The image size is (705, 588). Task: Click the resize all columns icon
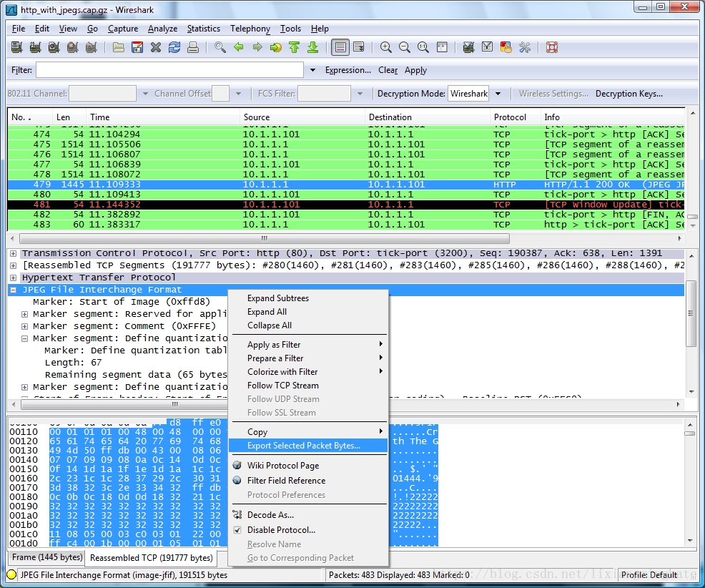tap(442, 47)
